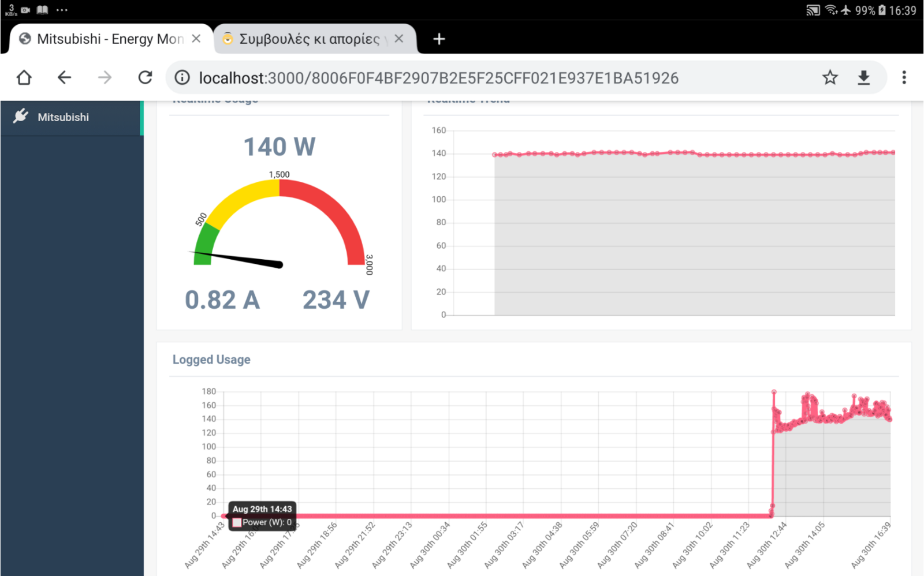Click the Aug 29th 18:56 axis label
This screenshot has width=924, height=576.
(316, 545)
